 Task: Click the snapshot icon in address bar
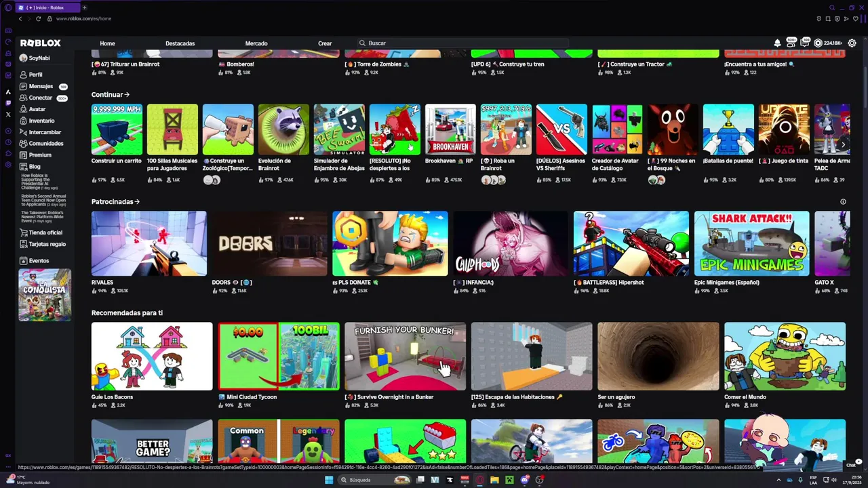point(828,19)
